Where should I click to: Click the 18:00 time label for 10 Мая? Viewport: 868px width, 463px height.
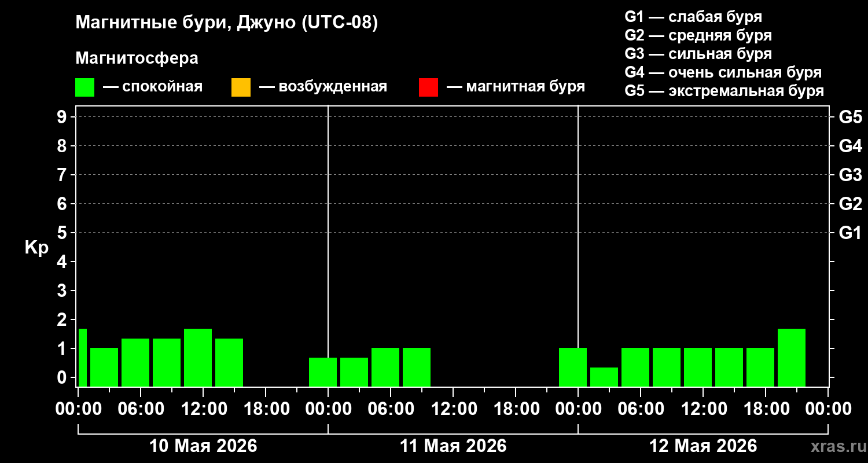tap(266, 409)
